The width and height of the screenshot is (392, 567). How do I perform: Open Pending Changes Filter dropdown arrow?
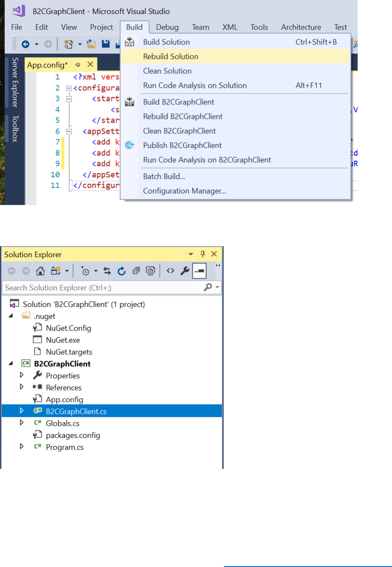tap(96, 271)
